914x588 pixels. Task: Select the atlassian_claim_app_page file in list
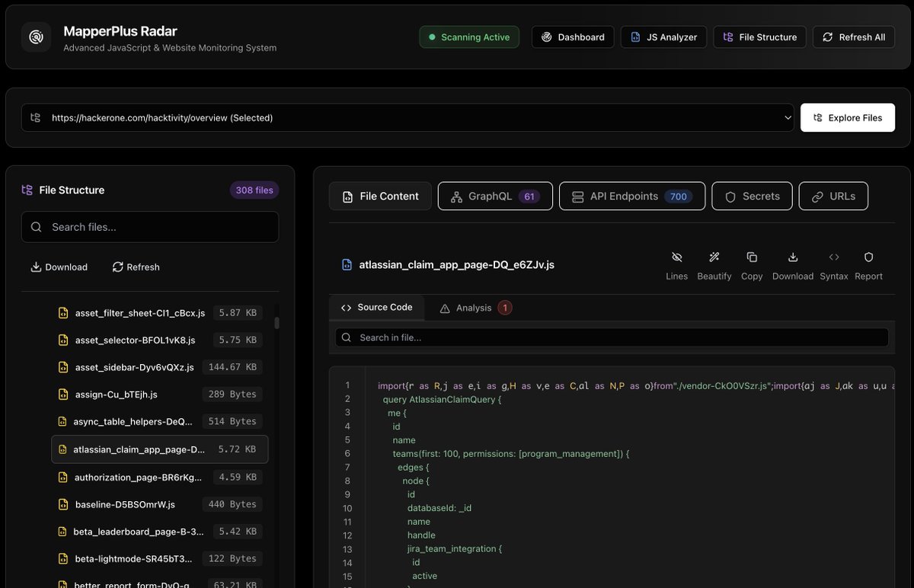tap(160, 449)
